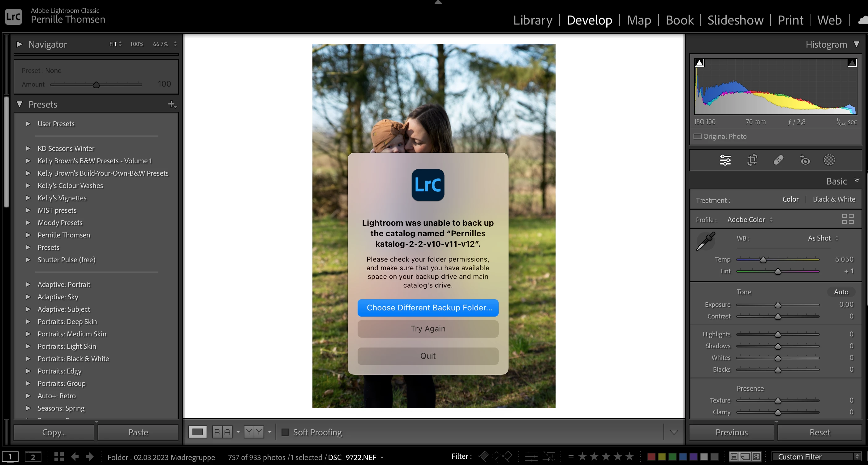Image resolution: width=868 pixels, height=465 pixels.
Task: Expand the User Presets folder
Action: pos(28,124)
